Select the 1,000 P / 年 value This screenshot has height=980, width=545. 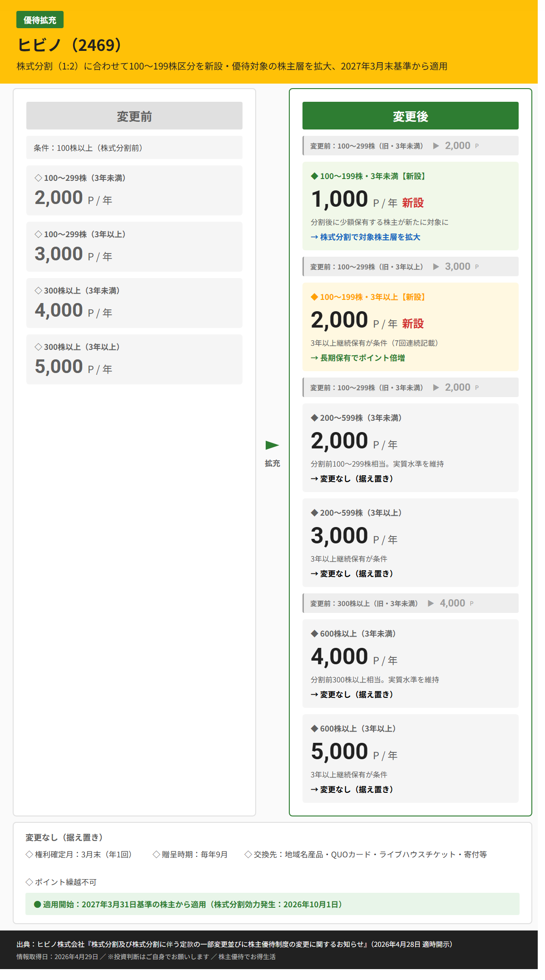[354, 200]
